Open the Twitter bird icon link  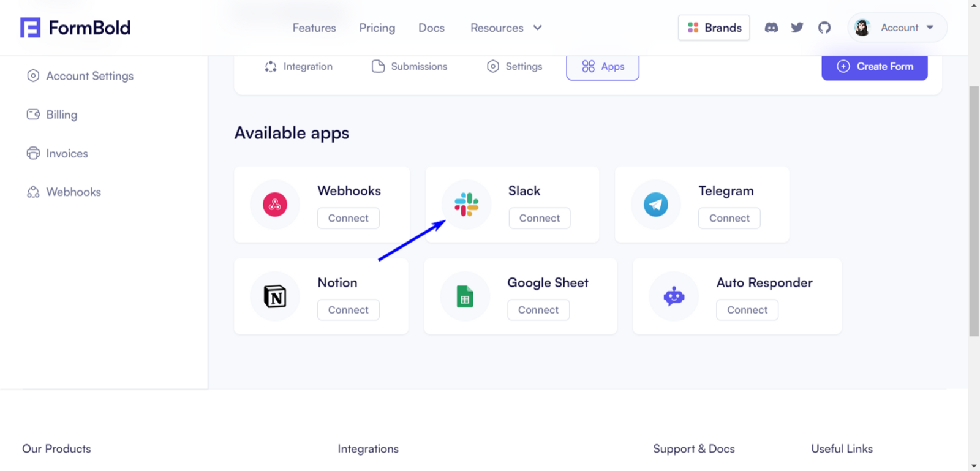797,28
